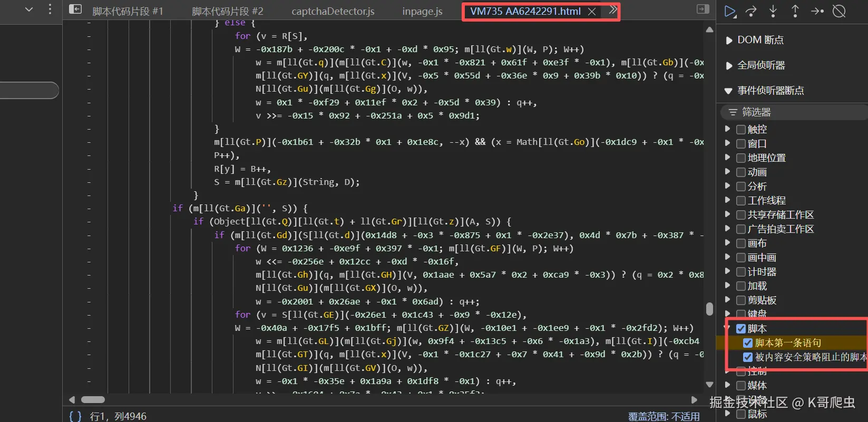Switch to 脚本代码片段 #2 tab
This screenshot has height=422, width=868.
228,12
